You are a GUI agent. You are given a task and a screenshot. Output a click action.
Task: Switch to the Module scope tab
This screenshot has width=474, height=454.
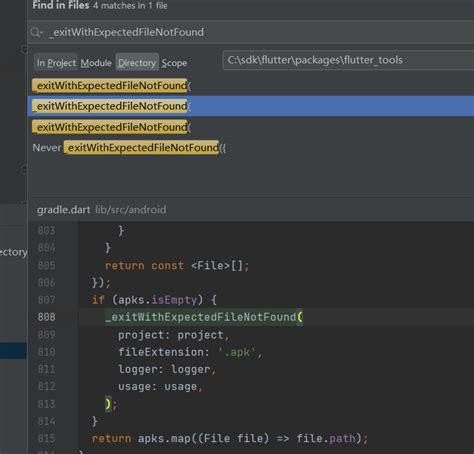96,63
